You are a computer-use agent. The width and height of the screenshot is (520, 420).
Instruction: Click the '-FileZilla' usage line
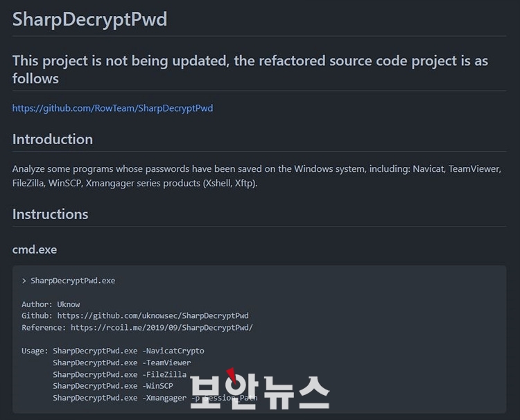coord(119,374)
